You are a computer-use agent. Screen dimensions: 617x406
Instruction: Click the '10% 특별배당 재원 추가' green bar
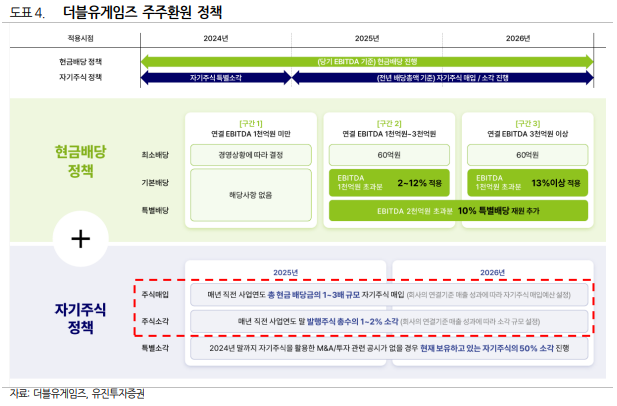tap(458, 211)
